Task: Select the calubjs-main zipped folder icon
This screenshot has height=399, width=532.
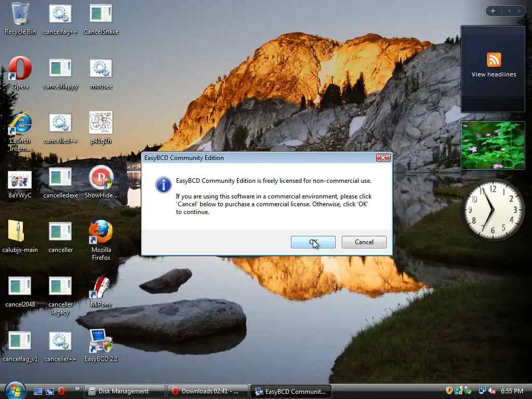Action: (x=20, y=237)
